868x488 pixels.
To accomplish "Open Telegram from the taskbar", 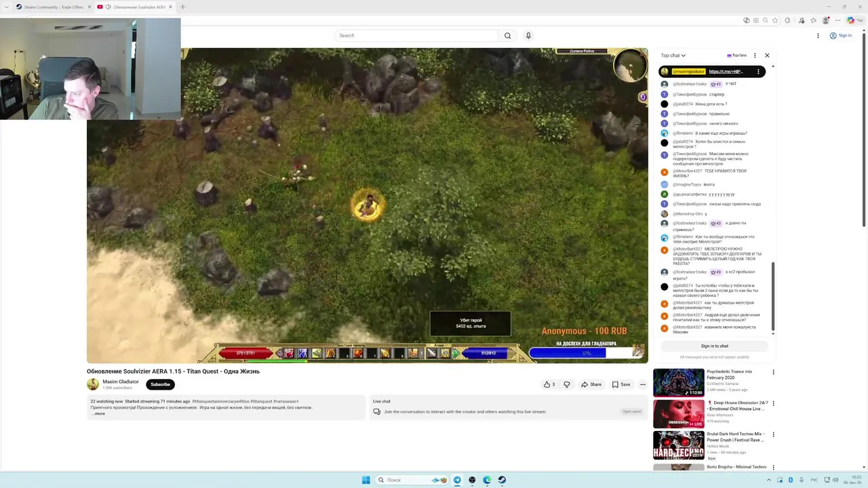I will 457,480.
